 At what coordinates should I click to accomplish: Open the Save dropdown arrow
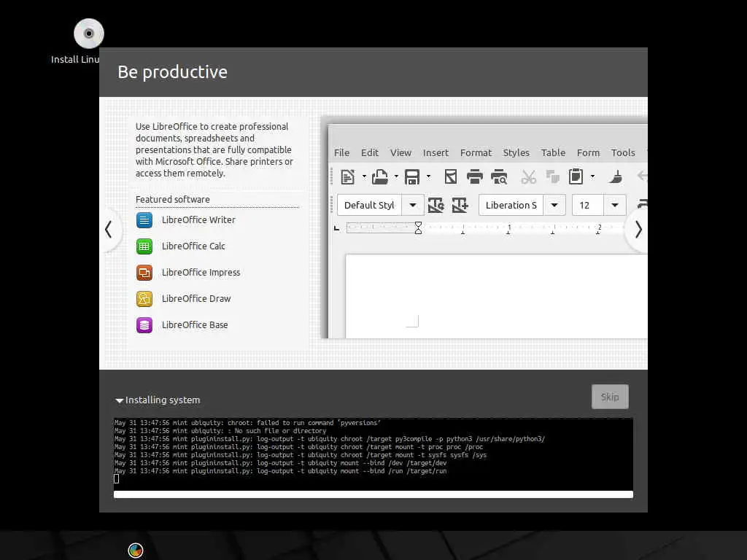[429, 176]
